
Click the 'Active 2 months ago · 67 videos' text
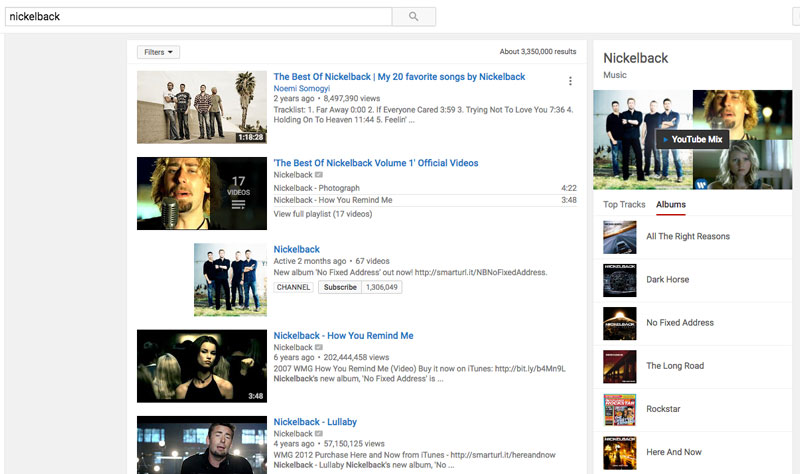tap(331, 261)
